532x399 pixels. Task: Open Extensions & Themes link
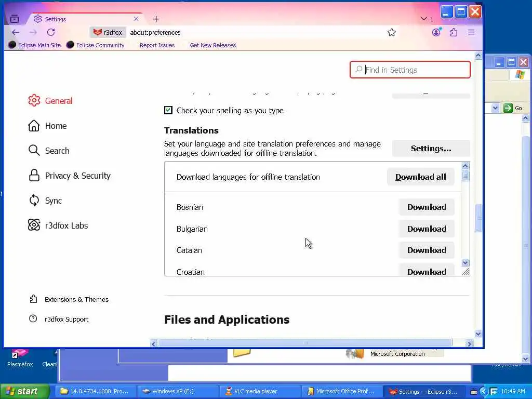pyautogui.click(x=69, y=299)
